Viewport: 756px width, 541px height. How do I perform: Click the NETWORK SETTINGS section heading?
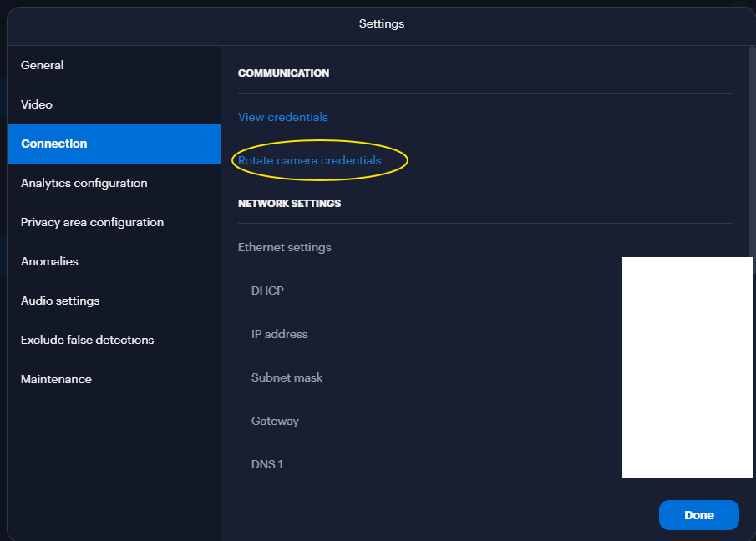coord(290,203)
